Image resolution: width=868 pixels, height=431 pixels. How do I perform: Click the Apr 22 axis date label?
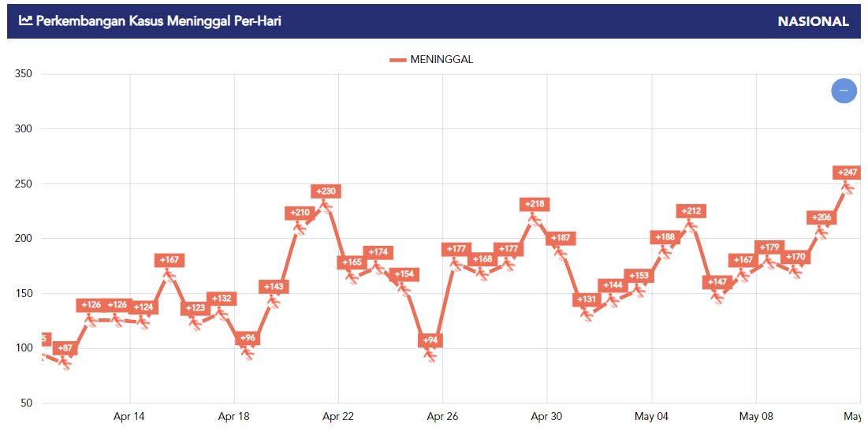coord(338,416)
